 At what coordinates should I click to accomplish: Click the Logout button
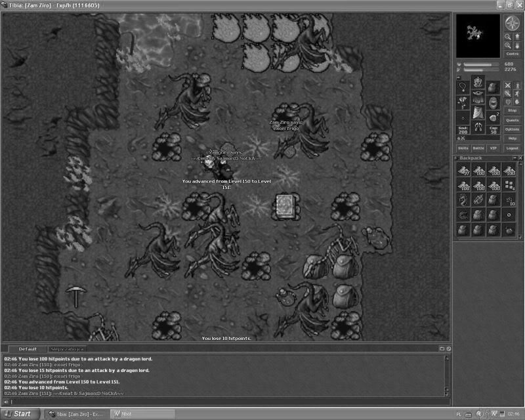[x=513, y=148]
